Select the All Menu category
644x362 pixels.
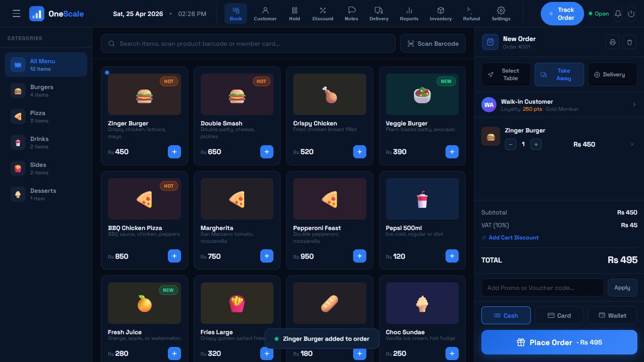tap(46, 65)
